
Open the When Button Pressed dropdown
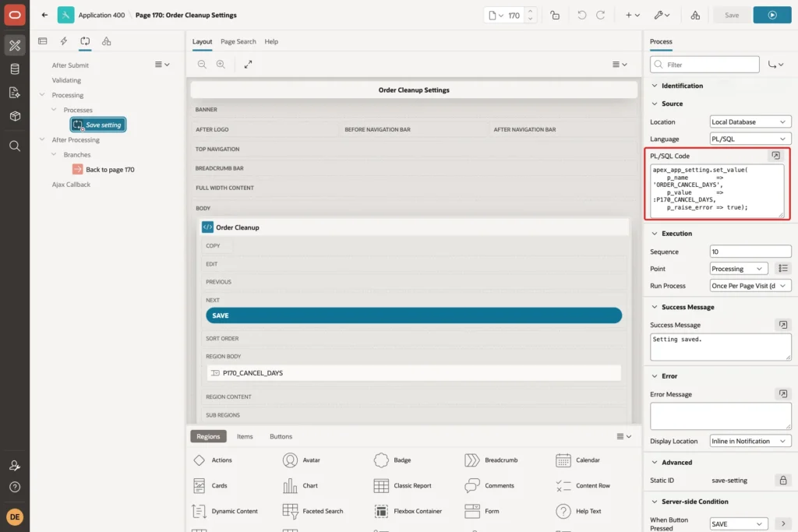[x=739, y=524]
